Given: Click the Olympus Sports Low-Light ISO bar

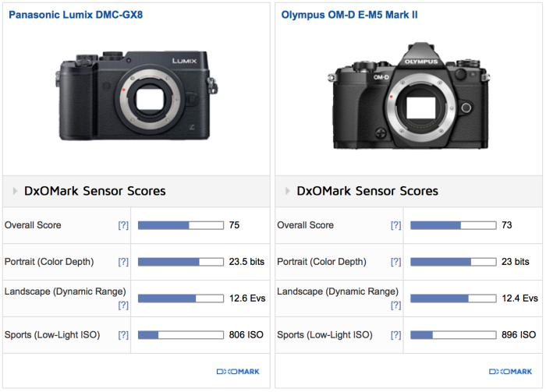Looking at the screenshot, I should point(452,335).
